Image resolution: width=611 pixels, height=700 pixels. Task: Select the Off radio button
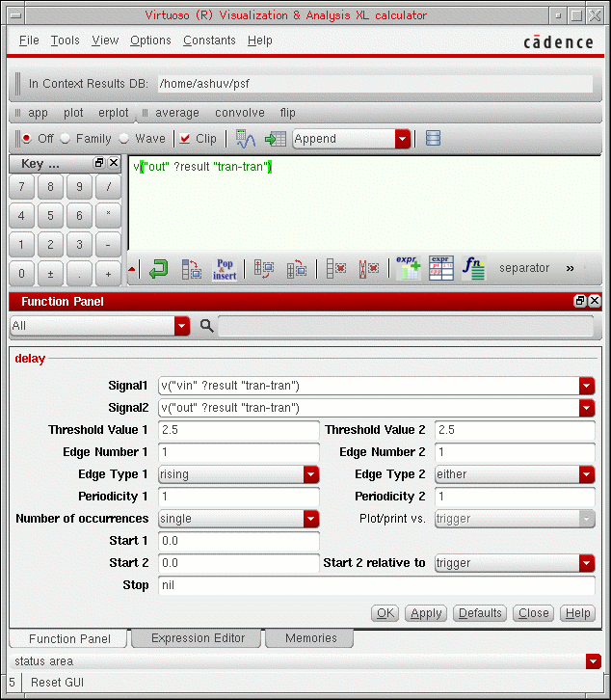(x=27, y=139)
